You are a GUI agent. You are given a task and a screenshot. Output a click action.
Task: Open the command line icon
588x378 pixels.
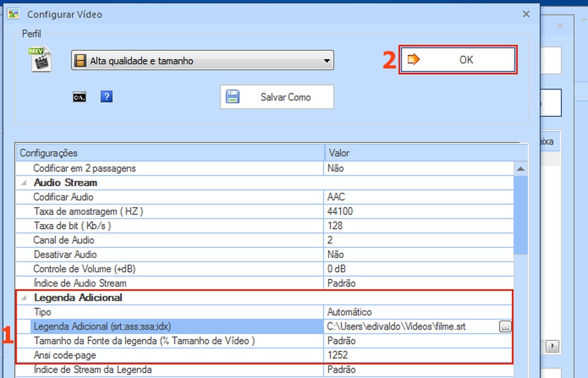pyautogui.click(x=79, y=97)
